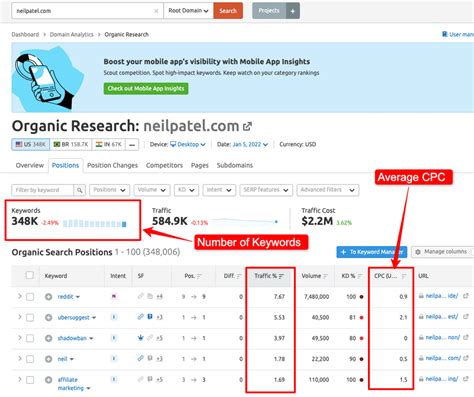Click shadowban crown SERP feature icon
The width and height of the screenshot is (474, 397).
(141, 338)
